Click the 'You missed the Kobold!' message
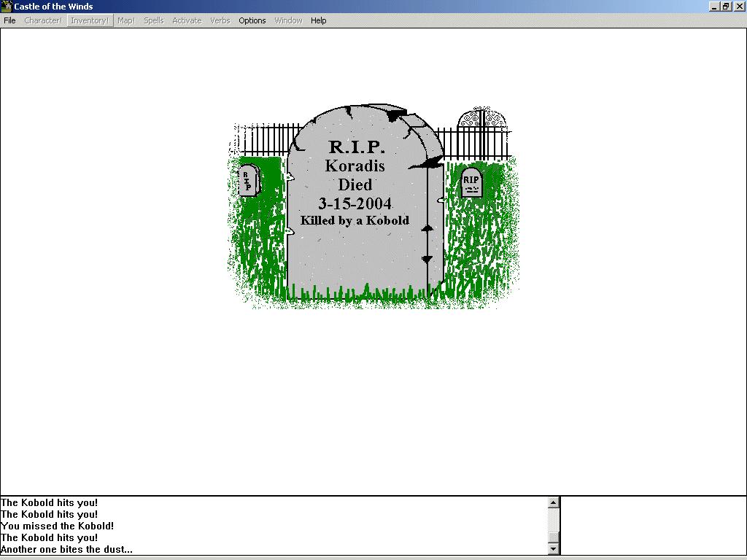 tap(57, 526)
